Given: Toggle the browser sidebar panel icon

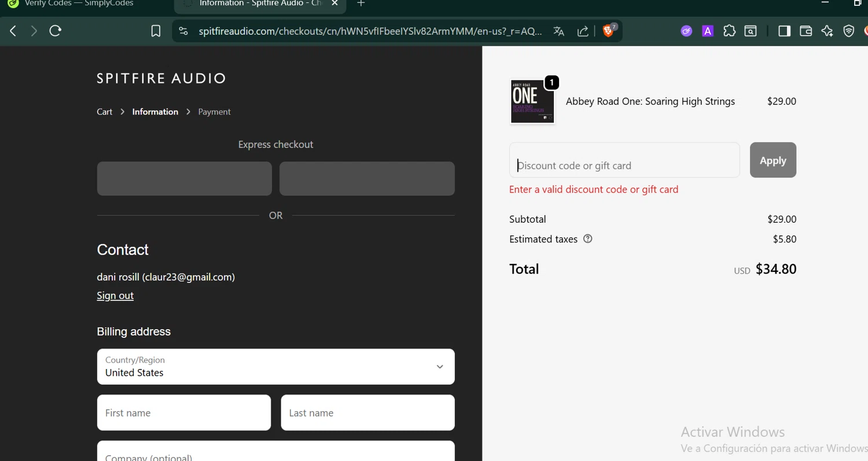Looking at the screenshot, I should 784,31.
